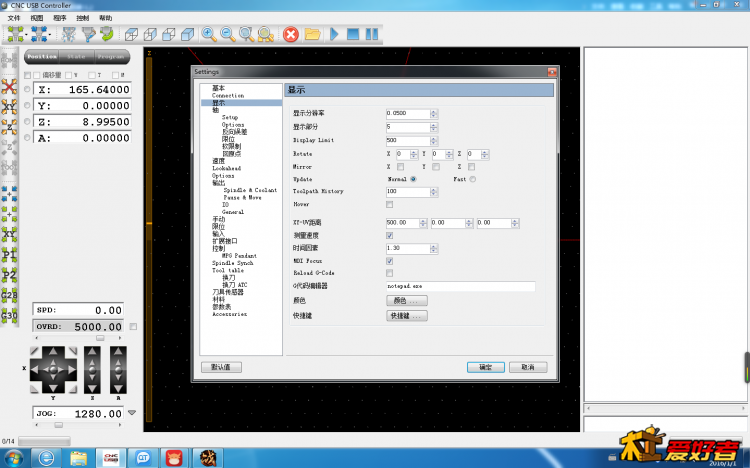750x468 pixels.
Task: Click the blue-arrow plus sidebar icon
Action: [x=9, y=194]
